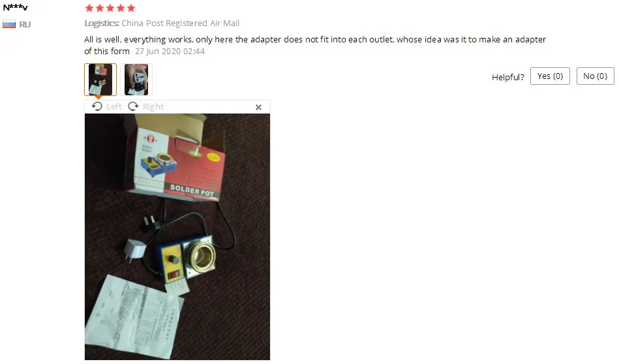Click the second red rating star
Viewport: 619px width, 364px height.
(100, 8)
